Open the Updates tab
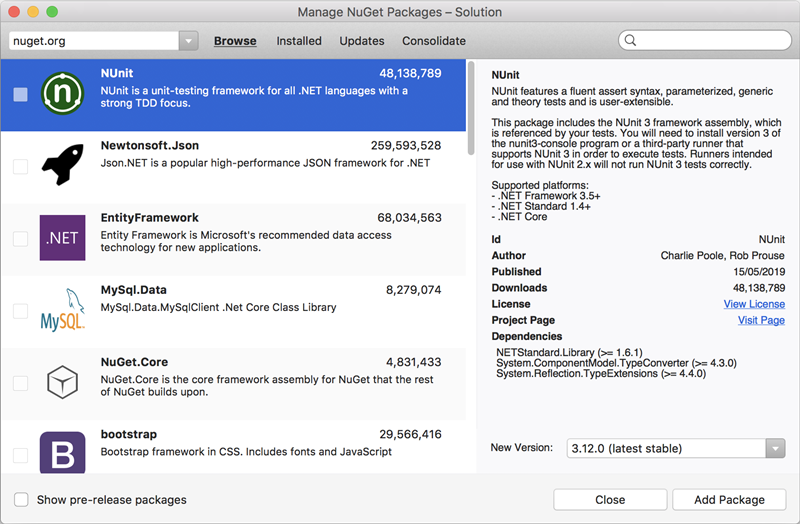 click(x=362, y=41)
